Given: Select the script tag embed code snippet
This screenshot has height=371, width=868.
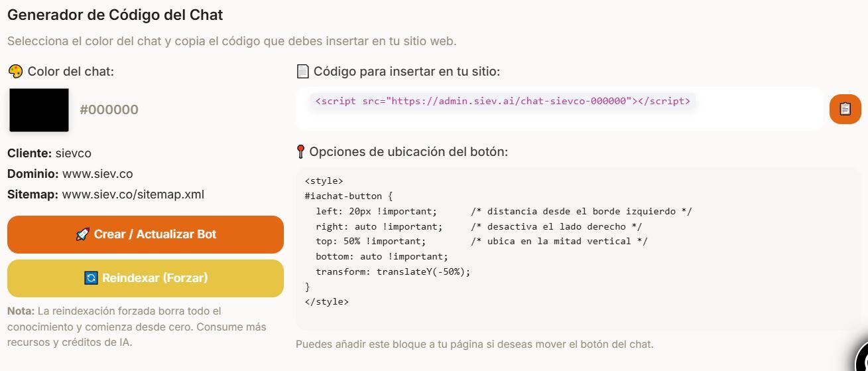Looking at the screenshot, I should point(503,102).
